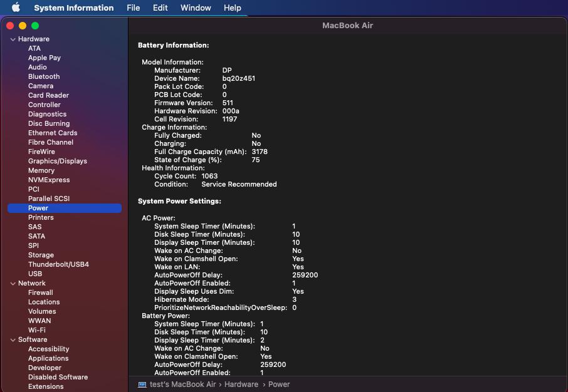Click test's MacBook Air in path bar

pyautogui.click(x=183, y=384)
